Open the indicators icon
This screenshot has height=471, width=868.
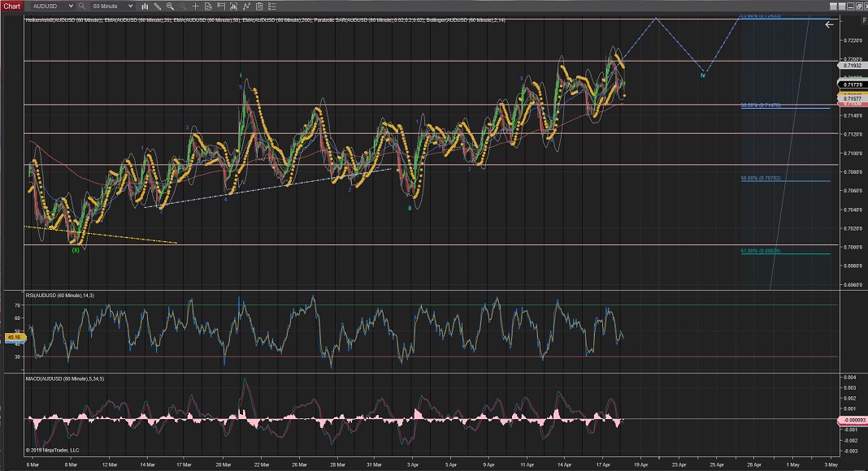(246, 6)
